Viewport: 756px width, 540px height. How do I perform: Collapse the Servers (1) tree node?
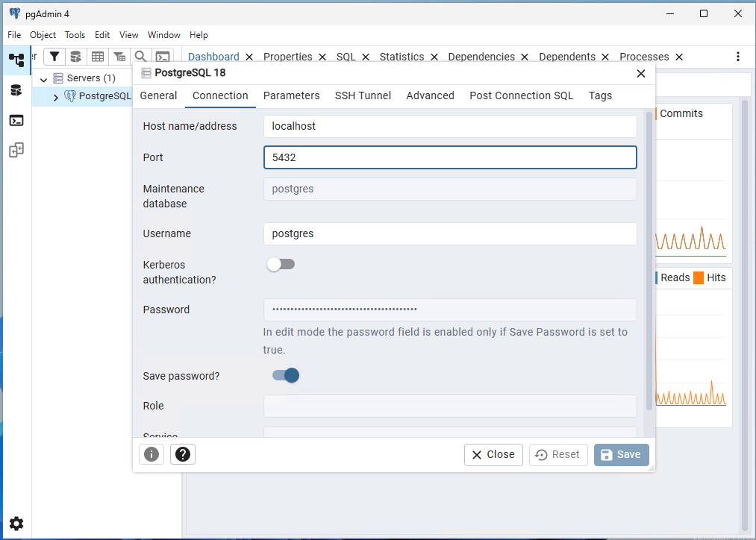tap(43, 79)
